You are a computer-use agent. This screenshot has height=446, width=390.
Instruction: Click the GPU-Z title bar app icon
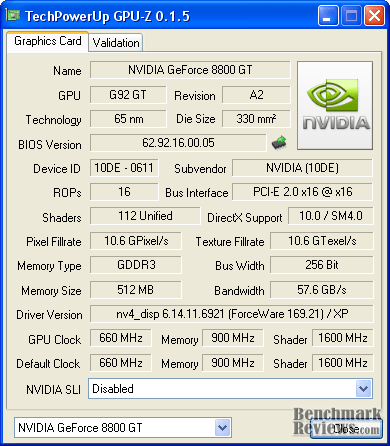pos(14,15)
